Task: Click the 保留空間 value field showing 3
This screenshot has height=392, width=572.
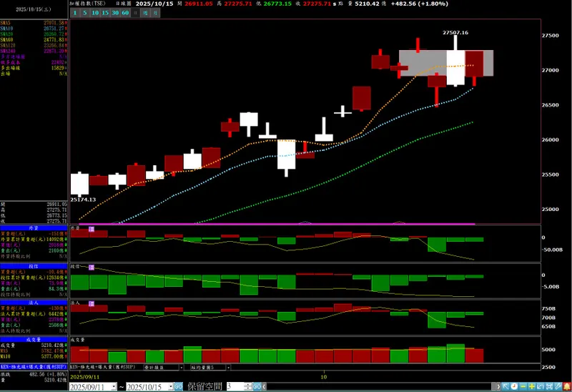Action: [x=235, y=386]
